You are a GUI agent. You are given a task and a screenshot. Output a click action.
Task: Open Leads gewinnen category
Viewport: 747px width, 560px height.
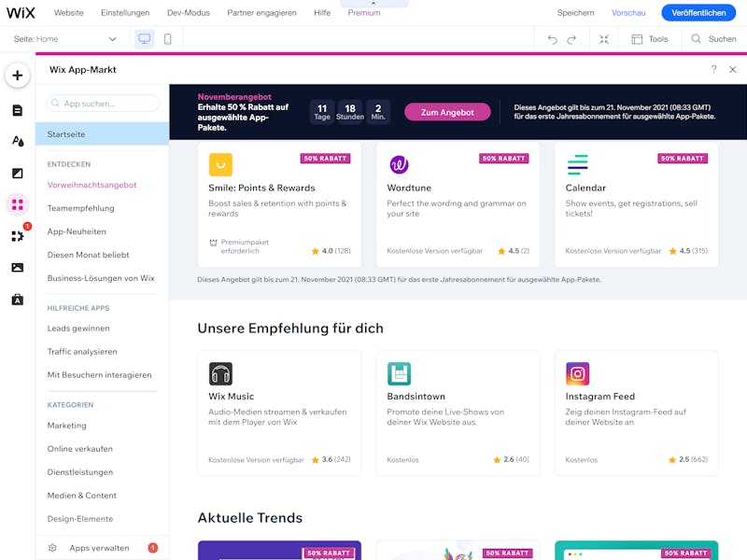tap(78, 329)
